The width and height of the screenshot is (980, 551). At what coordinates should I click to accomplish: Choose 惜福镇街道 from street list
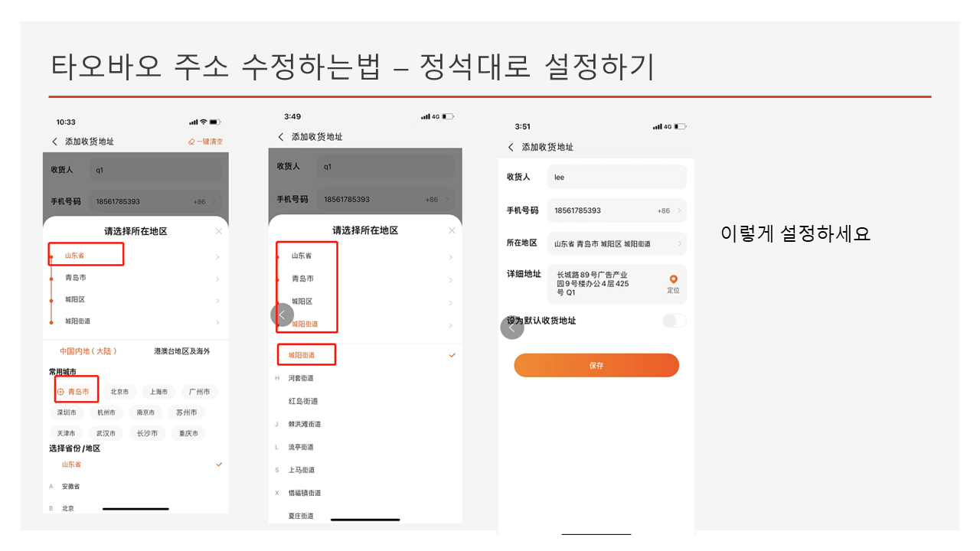click(305, 493)
